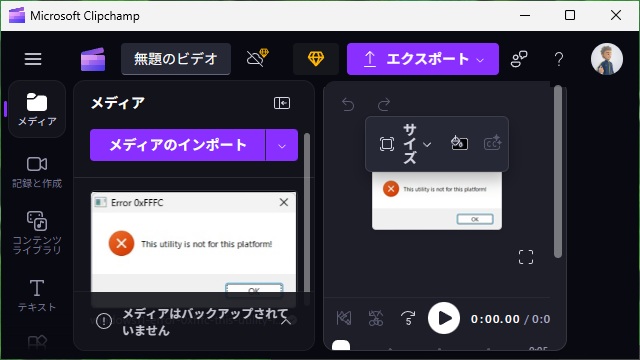The height and width of the screenshot is (360, 640).
Task: Open the テキスト sidebar tab
Action: 37,295
